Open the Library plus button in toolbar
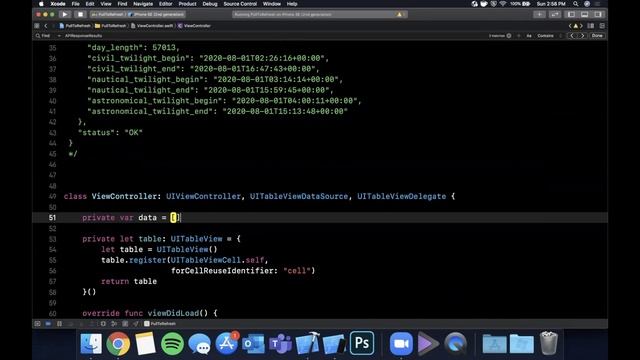The image size is (640, 360). click(539, 14)
